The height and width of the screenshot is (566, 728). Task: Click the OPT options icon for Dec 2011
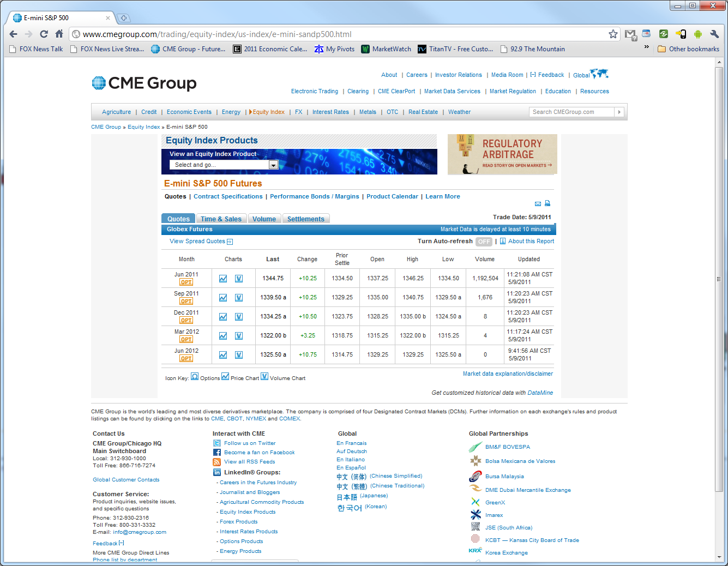tap(186, 321)
